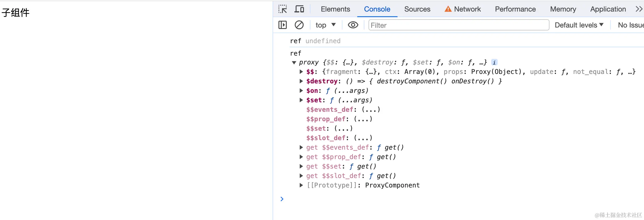Viewport: 644px width, 220px height.
Task: Switch to the Performance tab
Action: [515, 9]
